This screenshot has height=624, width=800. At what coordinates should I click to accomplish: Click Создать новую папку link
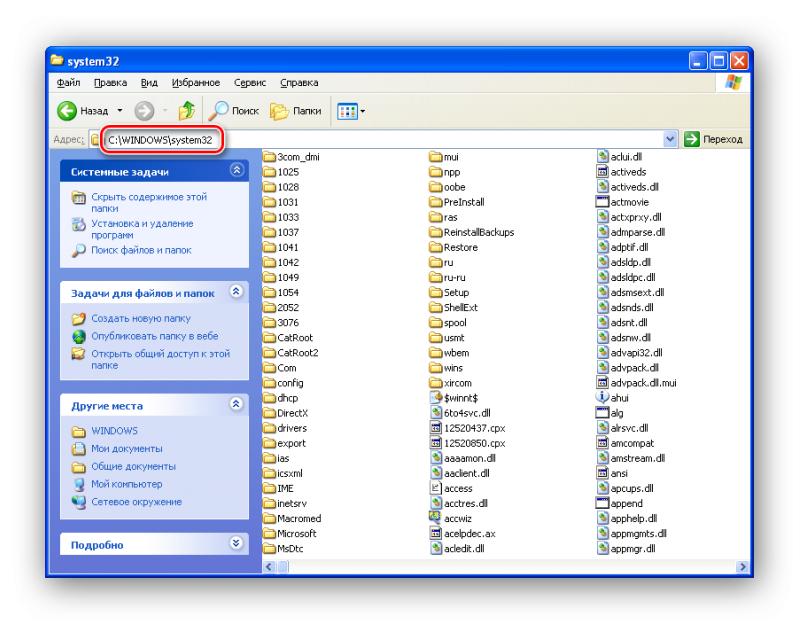click(141, 318)
